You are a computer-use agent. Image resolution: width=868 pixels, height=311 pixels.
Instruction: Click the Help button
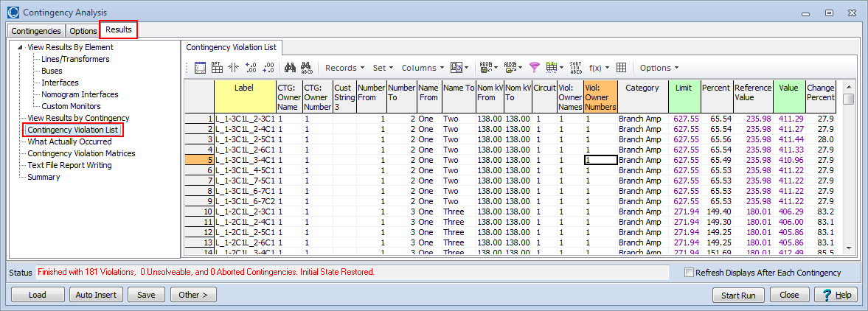pyautogui.click(x=836, y=295)
